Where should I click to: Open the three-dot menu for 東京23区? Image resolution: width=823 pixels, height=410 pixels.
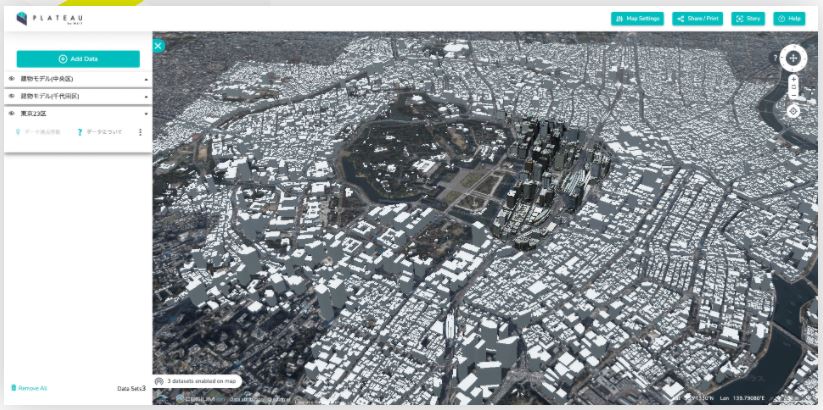point(140,132)
